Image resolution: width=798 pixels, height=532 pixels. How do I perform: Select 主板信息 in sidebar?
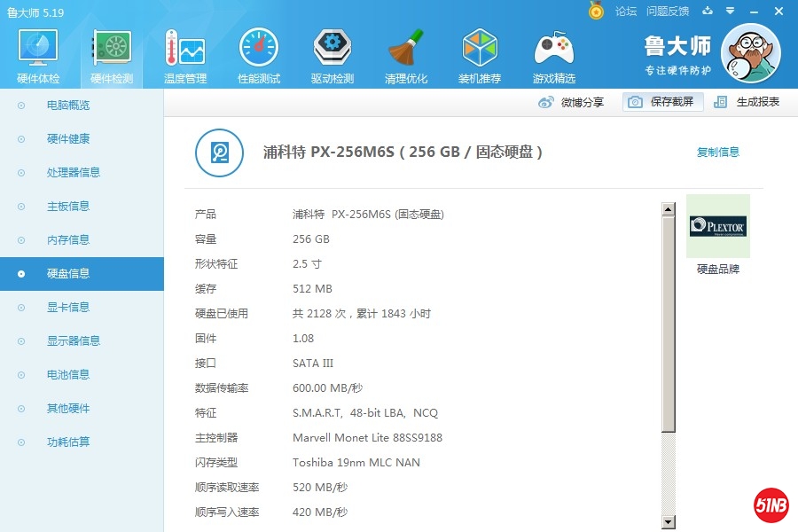click(x=68, y=207)
